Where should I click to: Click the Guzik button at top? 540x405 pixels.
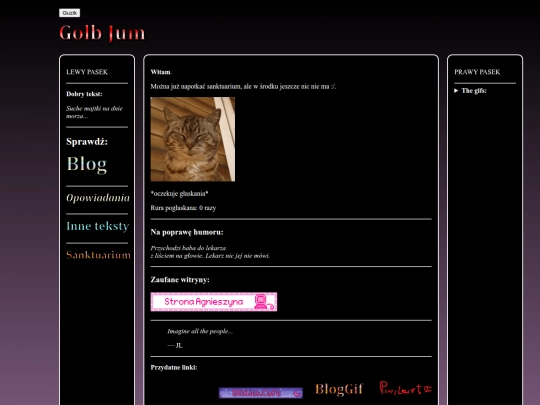click(x=70, y=13)
